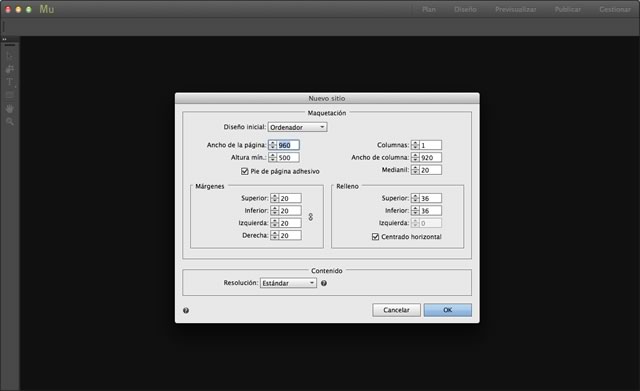Confirm the new site with OK
Screen dimensions: 640x391
[x=448, y=310]
